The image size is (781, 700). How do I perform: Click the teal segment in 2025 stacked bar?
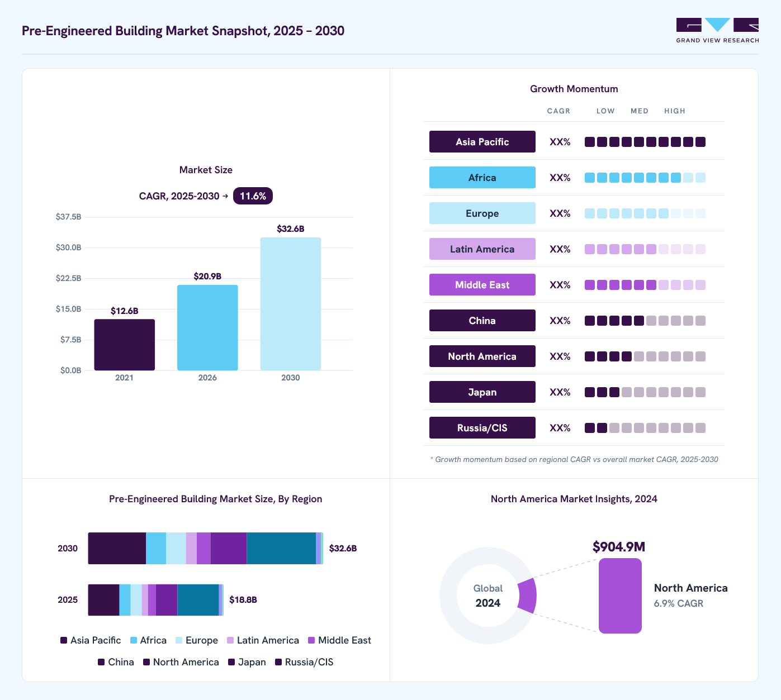coord(198,600)
